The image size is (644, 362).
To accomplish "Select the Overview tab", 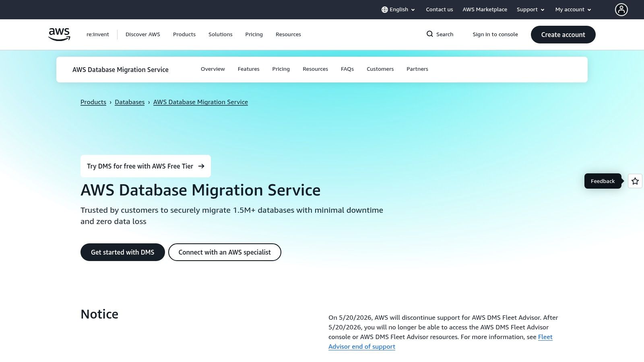I will (213, 69).
